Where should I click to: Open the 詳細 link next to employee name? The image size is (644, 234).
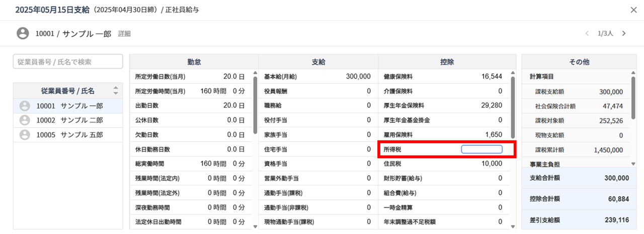tap(124, 34)
